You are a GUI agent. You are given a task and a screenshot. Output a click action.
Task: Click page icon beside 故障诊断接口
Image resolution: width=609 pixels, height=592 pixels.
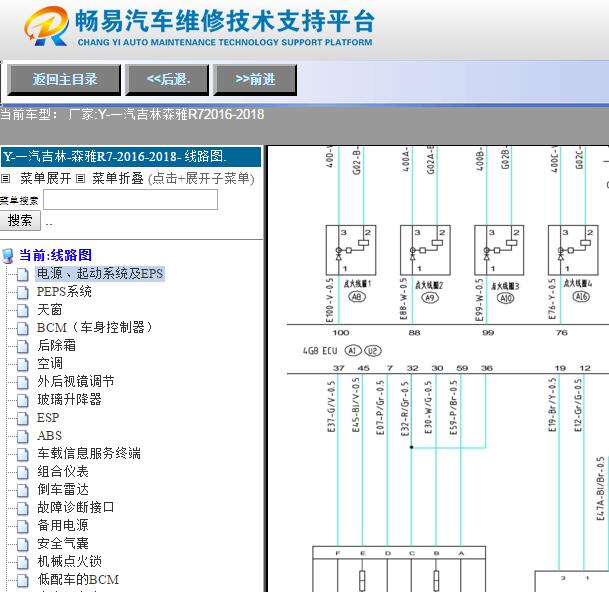pyautogui.click(x=23, y=508)
